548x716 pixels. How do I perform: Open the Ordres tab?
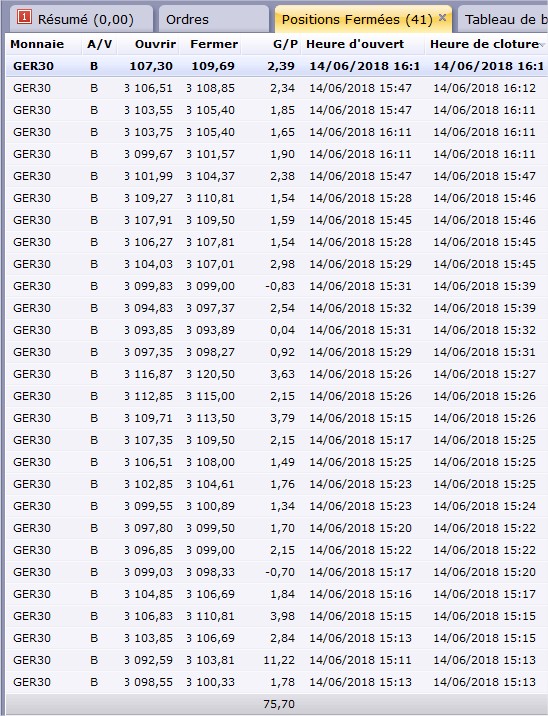187,19
